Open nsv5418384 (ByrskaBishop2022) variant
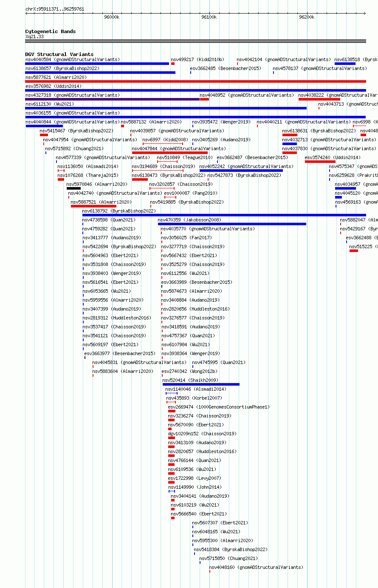The width and height of the screenshot is (378, 588). (231, 549)
